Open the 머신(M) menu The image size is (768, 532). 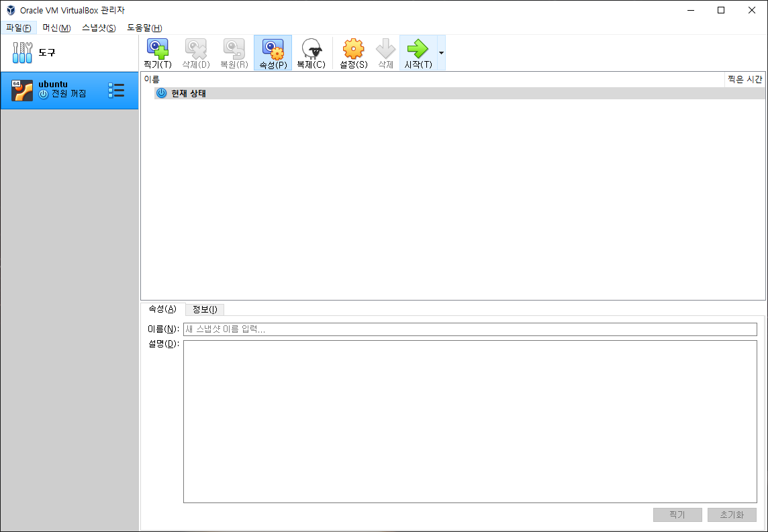56,28
